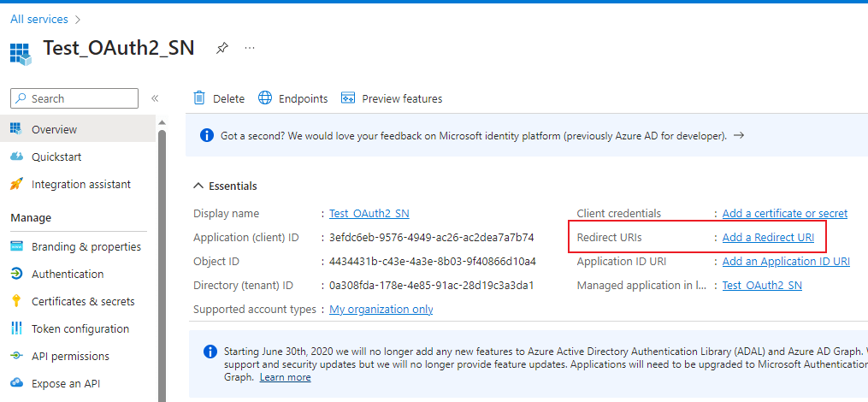The image size is (868, 402).
Task: Open Endpoints via the globe icon
Action: (265, 98)
